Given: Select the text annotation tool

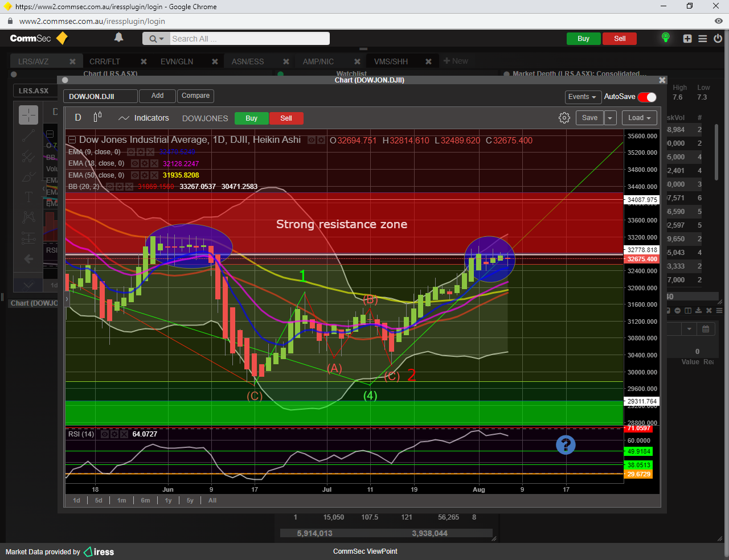Looking at the screenshot, I should 28,197.
